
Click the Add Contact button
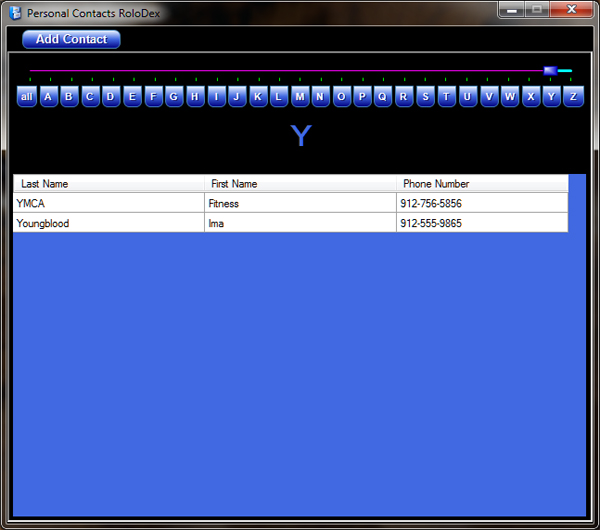(x=71, y=39)
